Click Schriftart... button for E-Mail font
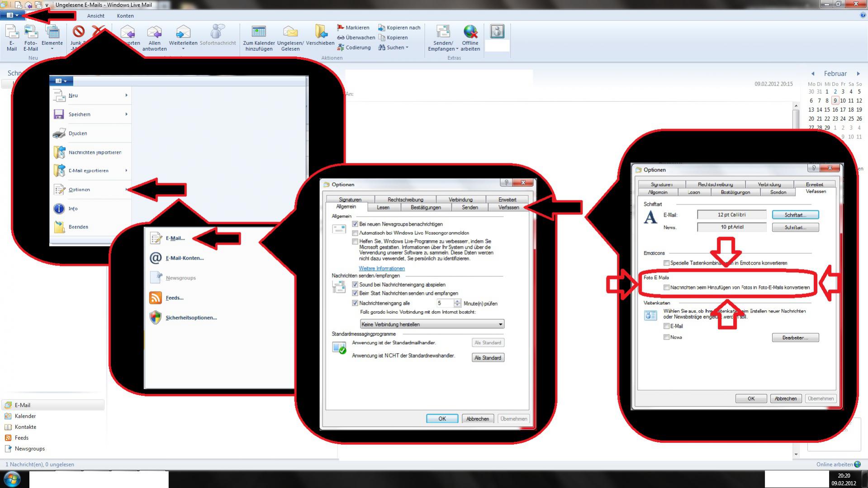Viewport: 868px width, 488px height. click(795, 215)
